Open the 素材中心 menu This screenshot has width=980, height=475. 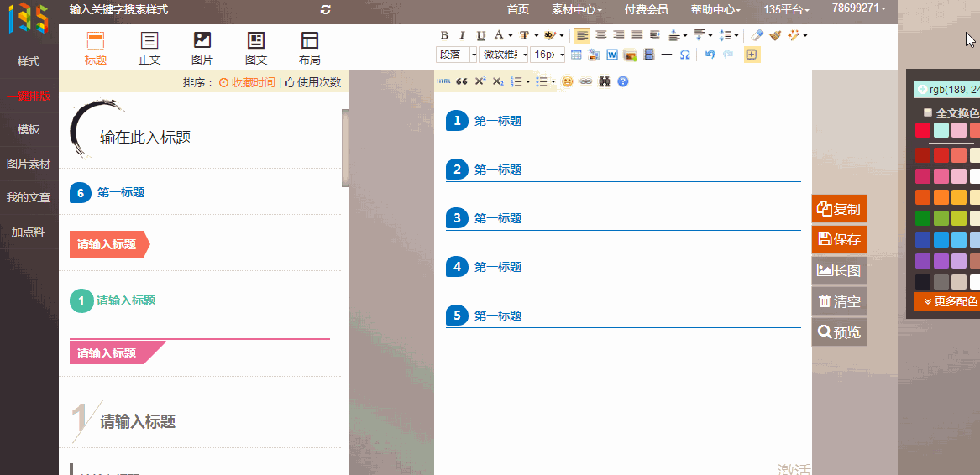tap(577, 9)
